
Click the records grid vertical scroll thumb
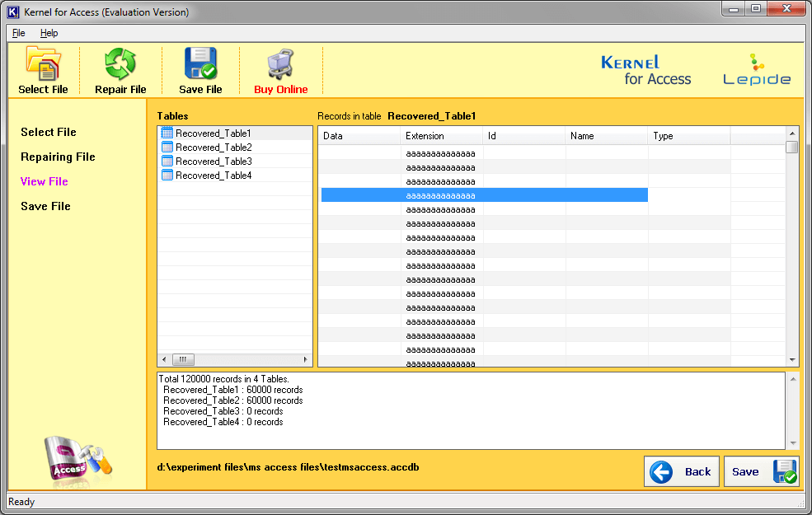tap(792, 147)
